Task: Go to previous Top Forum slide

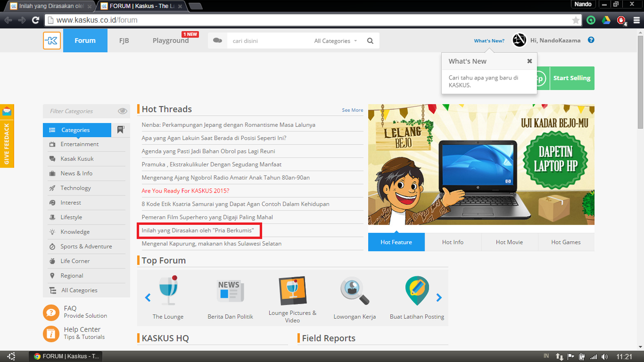Action: [x=148, y=298]
